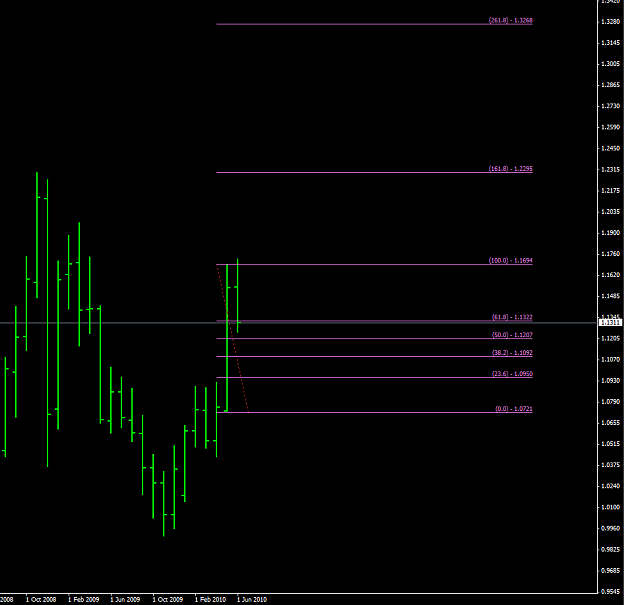Click the 1.0790 price scale value
Screen dimensions: 625x605
click(x=611, y=402)
